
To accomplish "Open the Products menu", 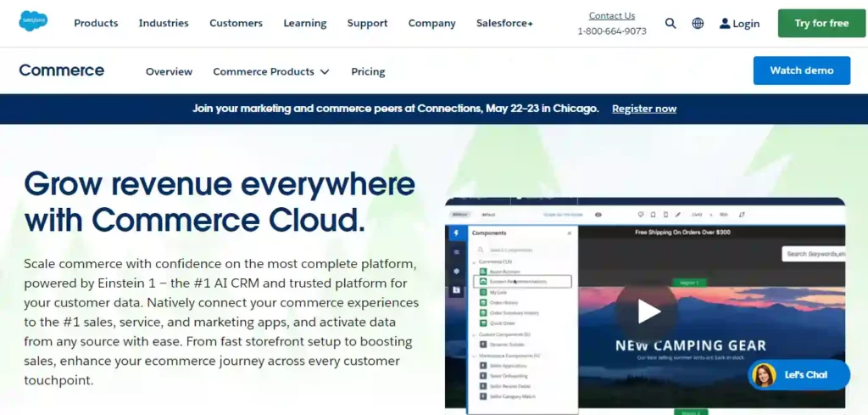I will click(96, 23).
